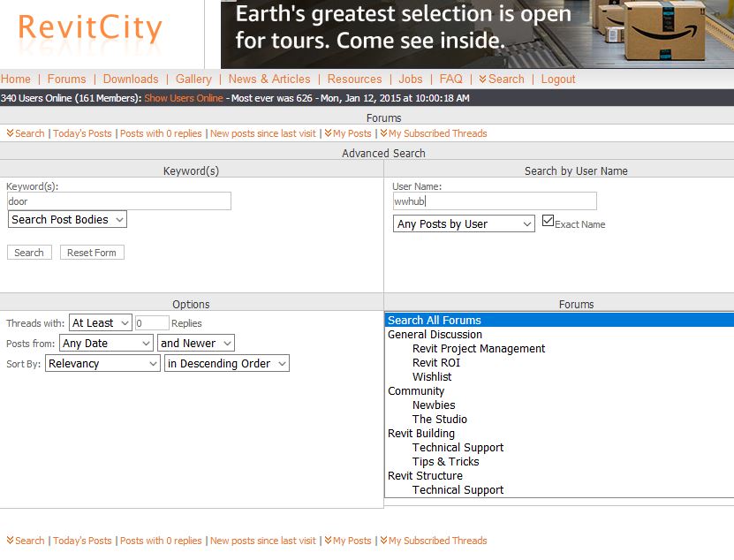Expand My Posts in the top link bar

coord(348,133)
